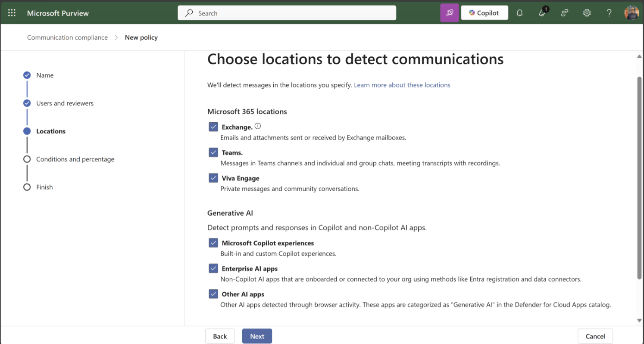Viewport: 644px width, 344px height.
Task: Go to the Finish step
Action: [x=44, y=187]
